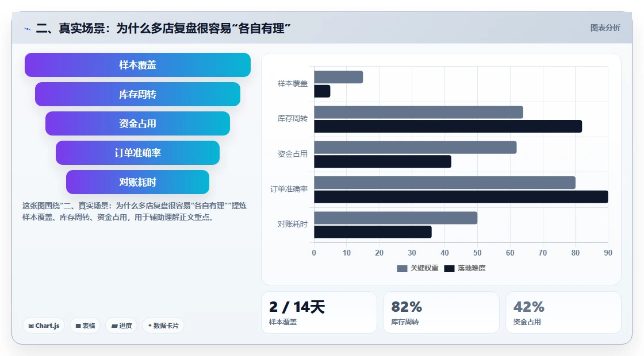Click the Chart.js tag chip

point(44,326)
